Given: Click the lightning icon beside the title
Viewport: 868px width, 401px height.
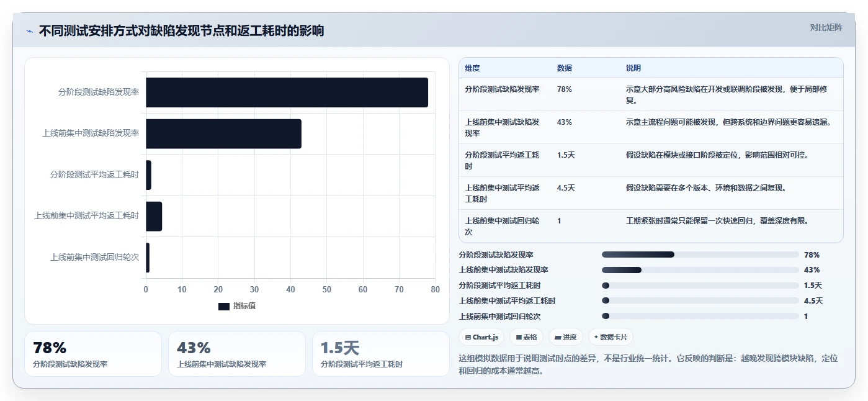Looking at the screenshot, I should [x=29, y=31].
